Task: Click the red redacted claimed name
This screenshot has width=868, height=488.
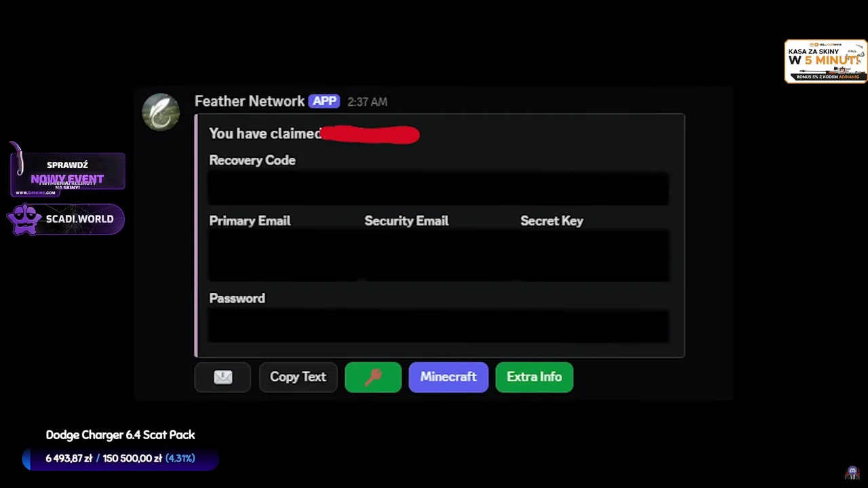Action: pyautogui.click(x=370, y=134)
